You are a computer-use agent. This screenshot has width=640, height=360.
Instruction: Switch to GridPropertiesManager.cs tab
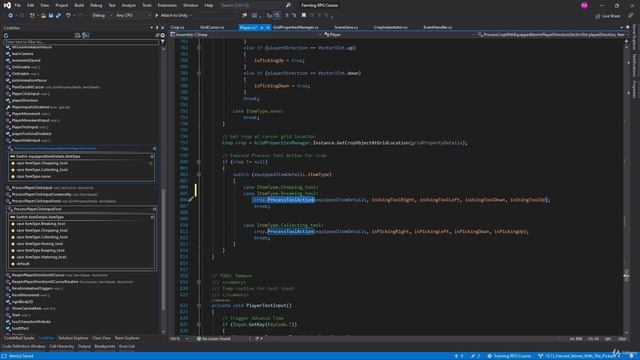coord(296,27)
